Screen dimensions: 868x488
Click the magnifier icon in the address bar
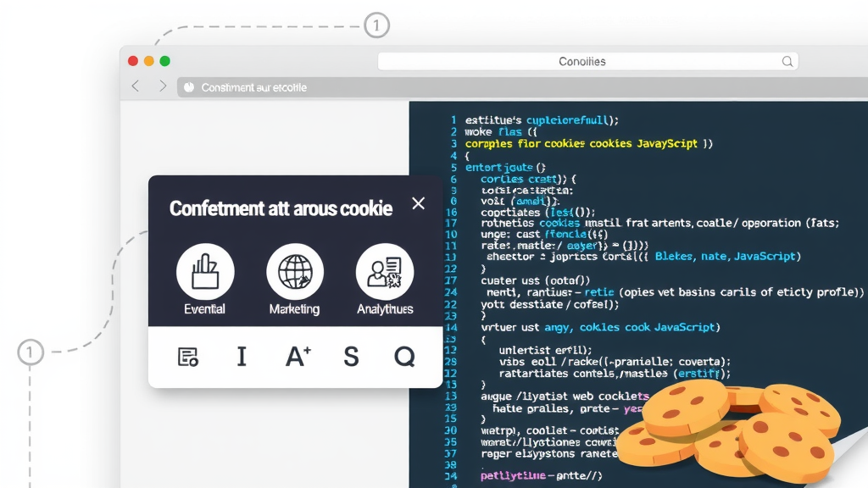click(787, 60)
